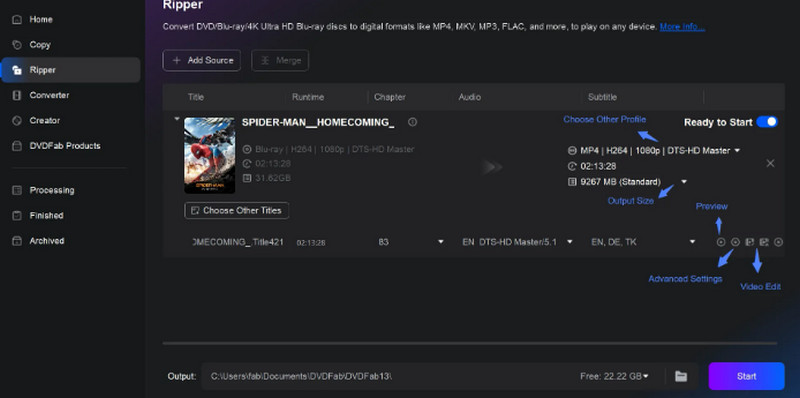
Task: Open Advanced Settings icon in title row
Action: (x=735, y=242)
